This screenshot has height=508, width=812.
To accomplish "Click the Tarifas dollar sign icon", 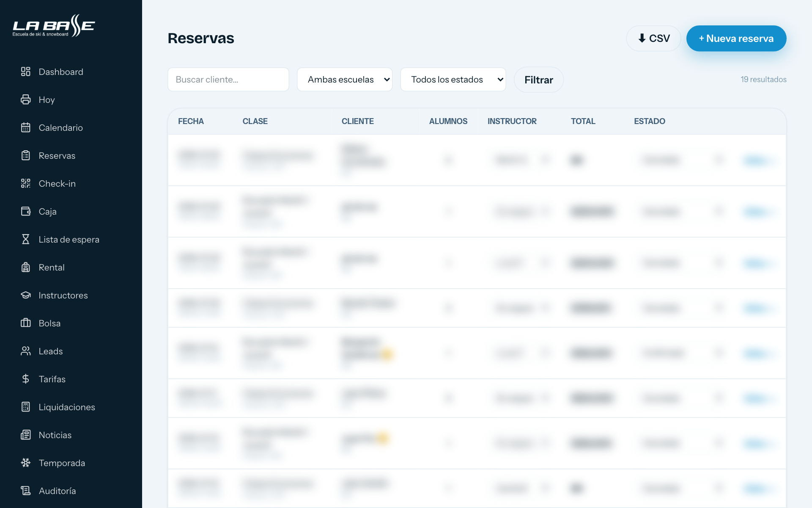I will (x=26, y=379).
